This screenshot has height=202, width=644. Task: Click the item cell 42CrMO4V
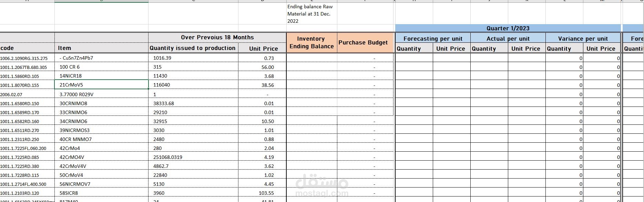pyautogui.click(x=101, y=157)
